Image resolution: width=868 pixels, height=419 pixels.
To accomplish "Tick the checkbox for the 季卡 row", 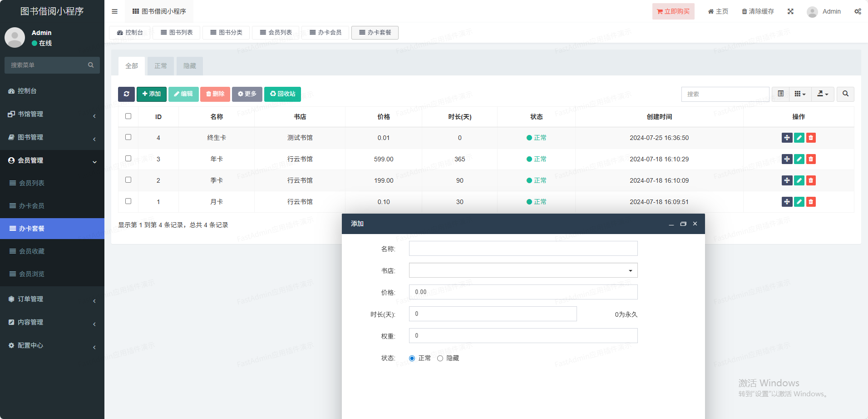I will [x=128, y=180].
